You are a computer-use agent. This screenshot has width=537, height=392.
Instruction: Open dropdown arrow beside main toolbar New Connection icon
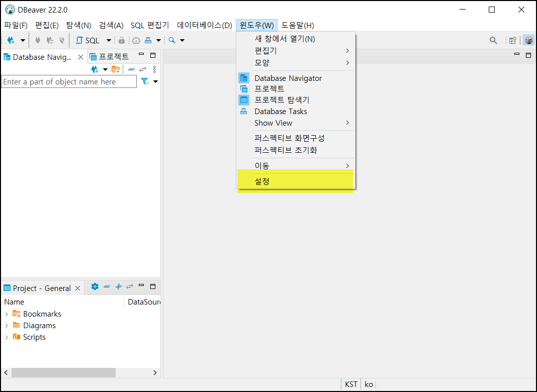point(23,40)
